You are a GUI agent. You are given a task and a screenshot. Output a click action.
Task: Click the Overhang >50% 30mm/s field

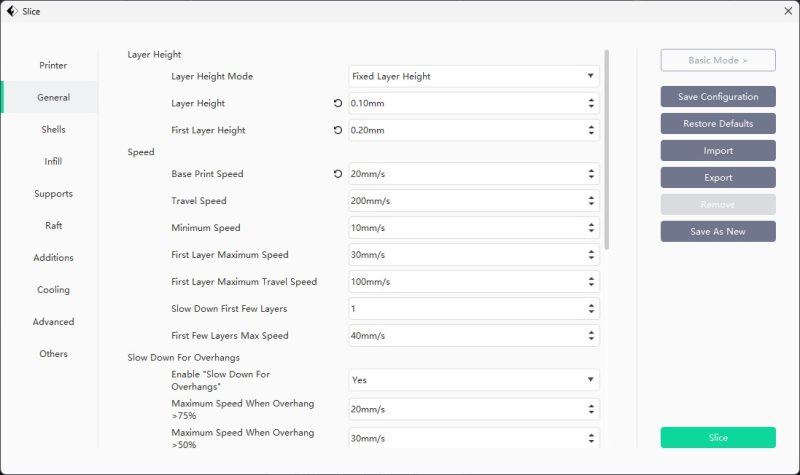[x=474, y=438]
